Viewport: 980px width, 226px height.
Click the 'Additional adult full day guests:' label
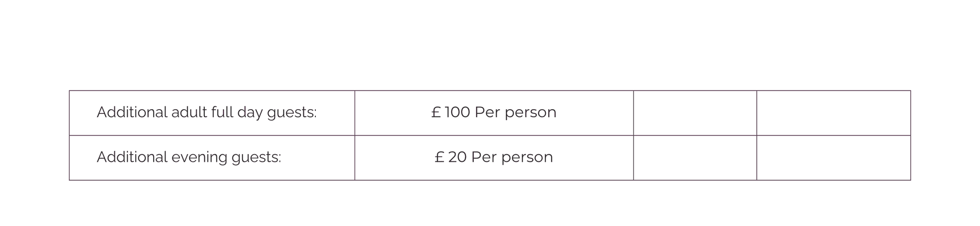click(x=207, y=113)
